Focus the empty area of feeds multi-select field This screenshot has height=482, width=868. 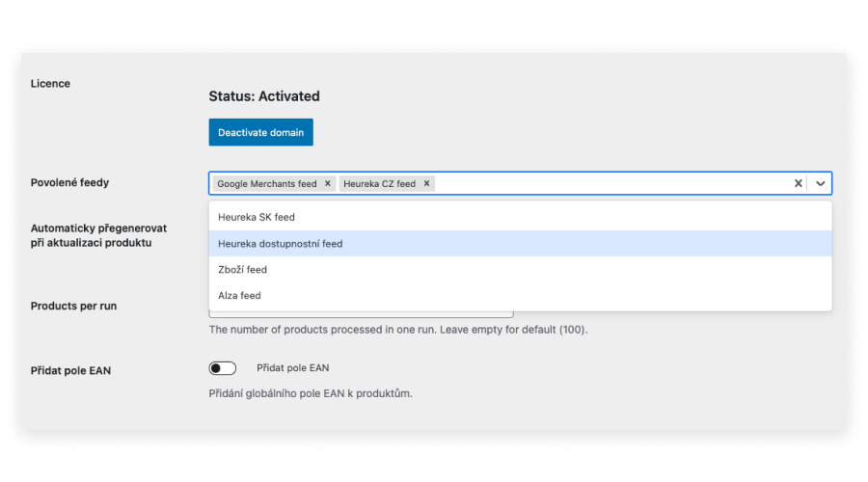tap(611, 183)
